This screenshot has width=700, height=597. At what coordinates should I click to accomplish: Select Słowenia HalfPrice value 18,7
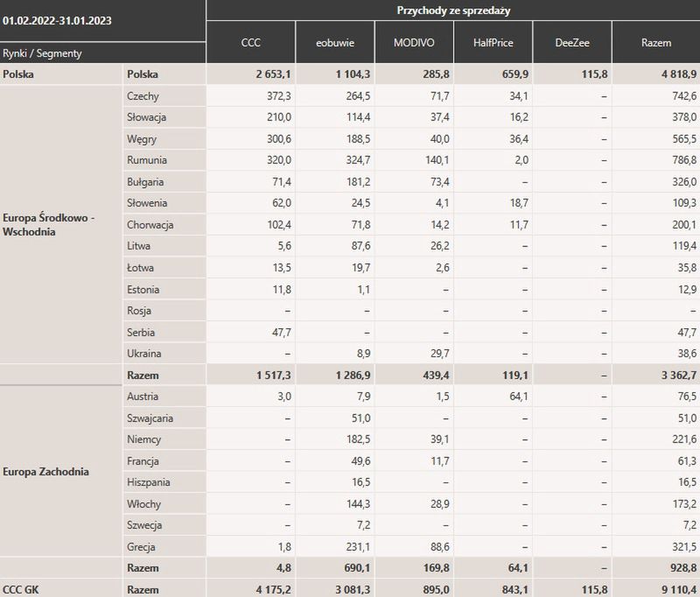519,203
